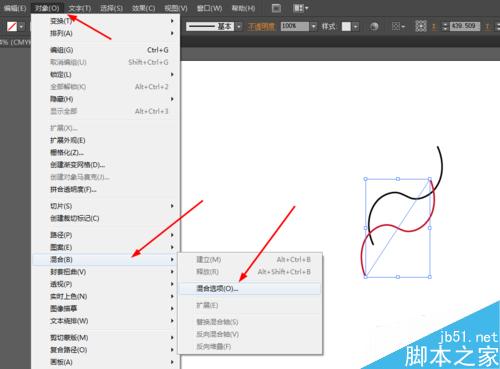
Task: Open the 文字(T) menu
Action: tap(79, 8)
